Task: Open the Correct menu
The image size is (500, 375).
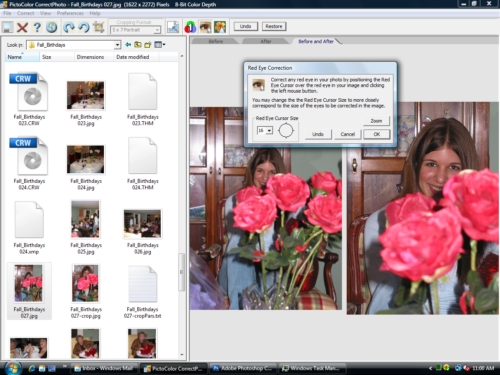Action: [x=26, y=13]
